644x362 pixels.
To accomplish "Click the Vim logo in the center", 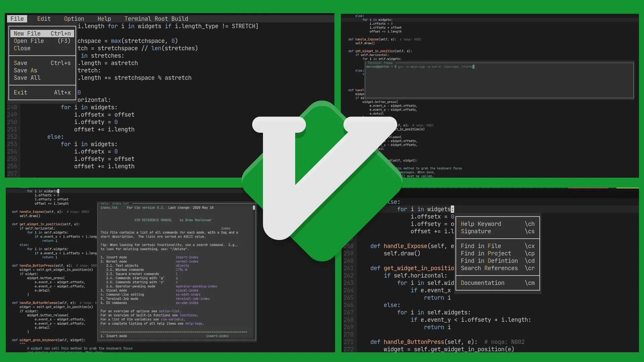I will coord(322,181).
